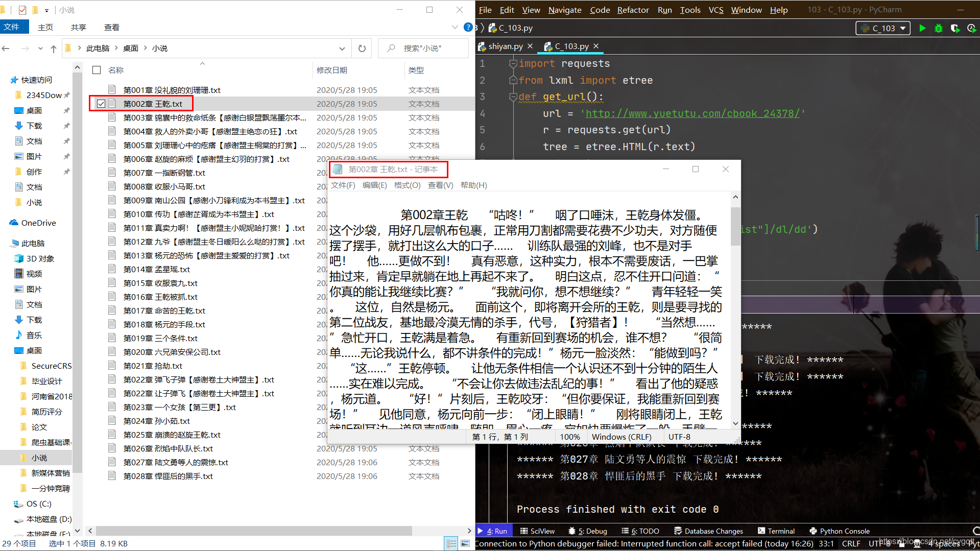980x551 pixels.
Task: Open the SciView tool window
Action: [x=537, y=531]
